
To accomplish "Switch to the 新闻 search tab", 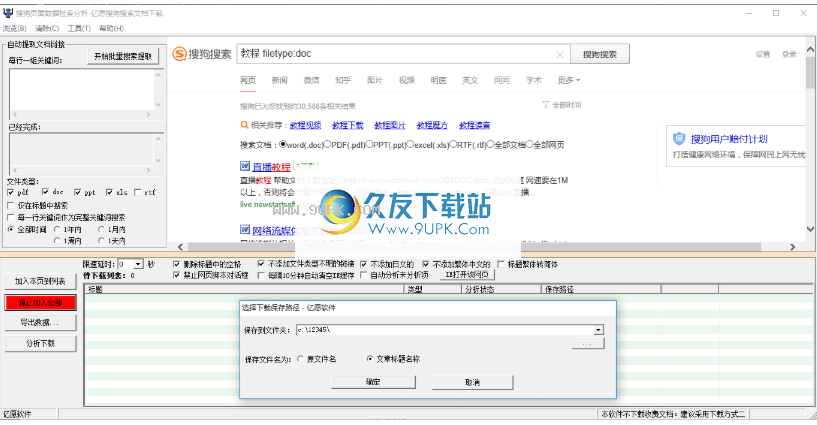I will pyautogui.click(x=279, y=80).
